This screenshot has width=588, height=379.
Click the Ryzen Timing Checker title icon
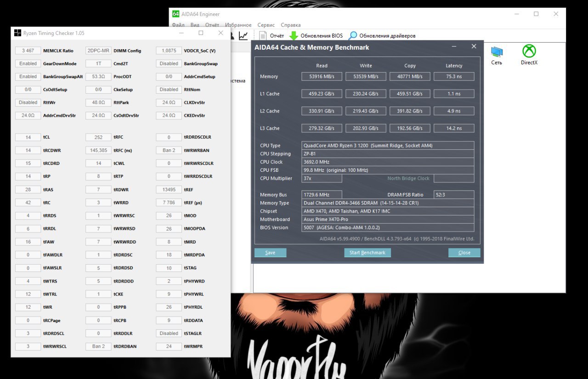tap(17, 33)
